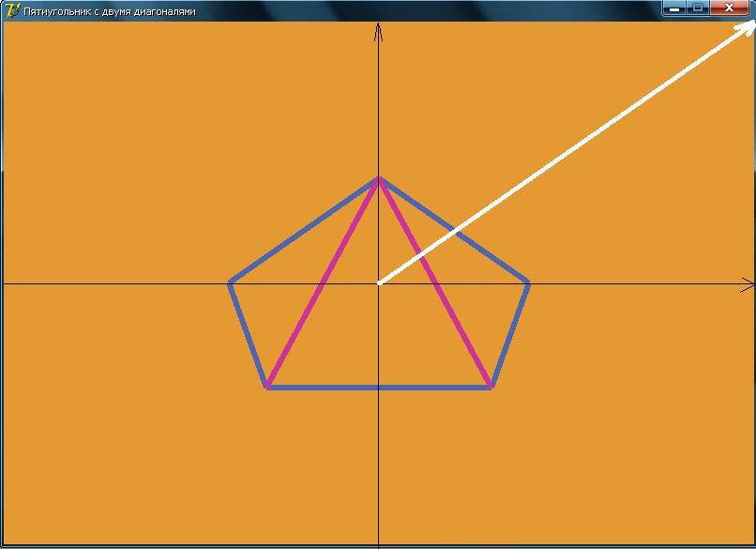Click the left magenta diagonal line

click(323, 282)
